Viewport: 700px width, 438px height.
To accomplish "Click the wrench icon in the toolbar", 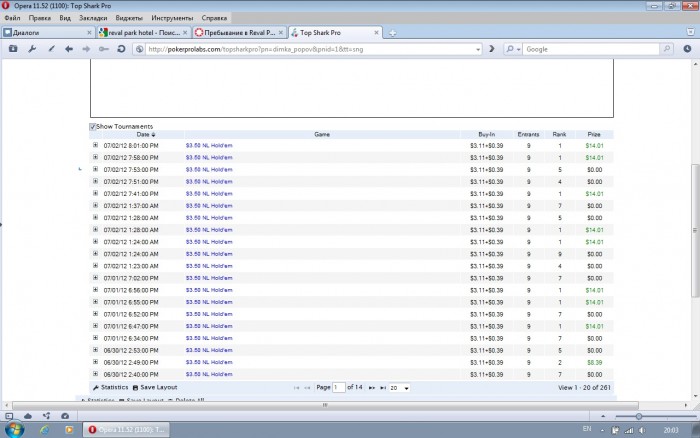I will coord(32,49).
